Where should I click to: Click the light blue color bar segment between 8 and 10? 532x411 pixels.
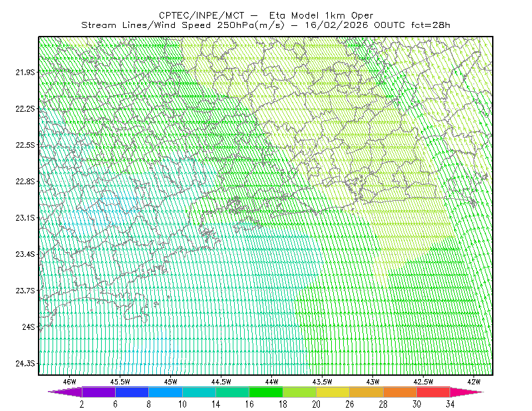(166, 392)
